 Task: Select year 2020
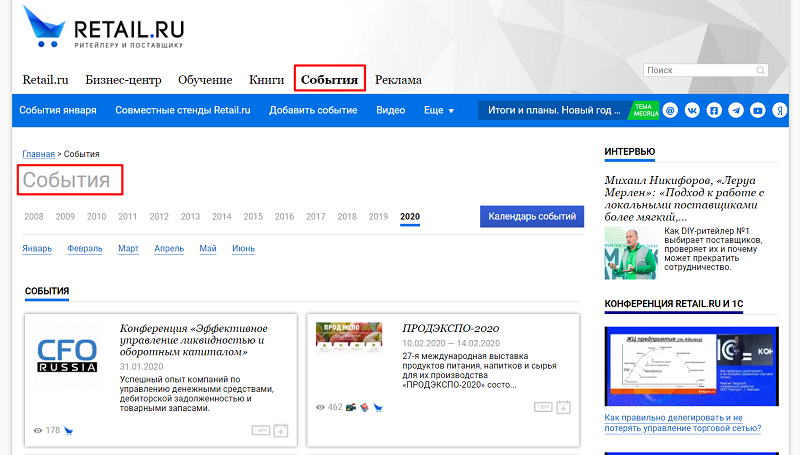pyautogui.click(x=410, y=216)
